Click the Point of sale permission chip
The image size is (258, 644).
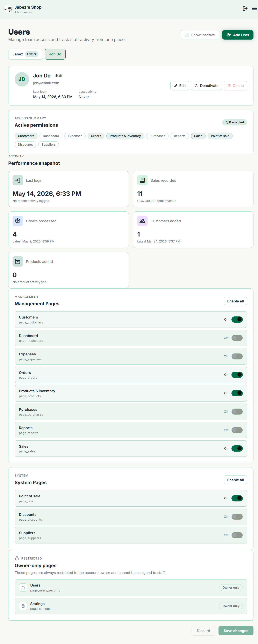pyautogui.click(x=220, y=136)
